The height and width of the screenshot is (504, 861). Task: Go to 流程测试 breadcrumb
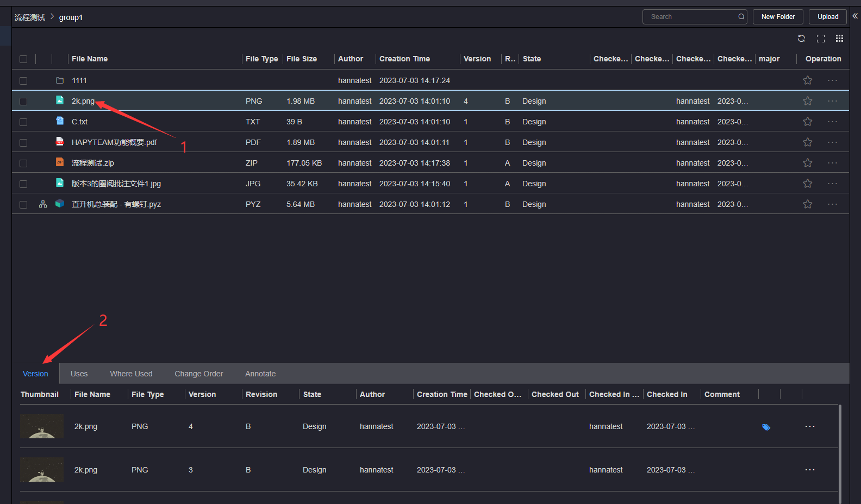point(30,17)
